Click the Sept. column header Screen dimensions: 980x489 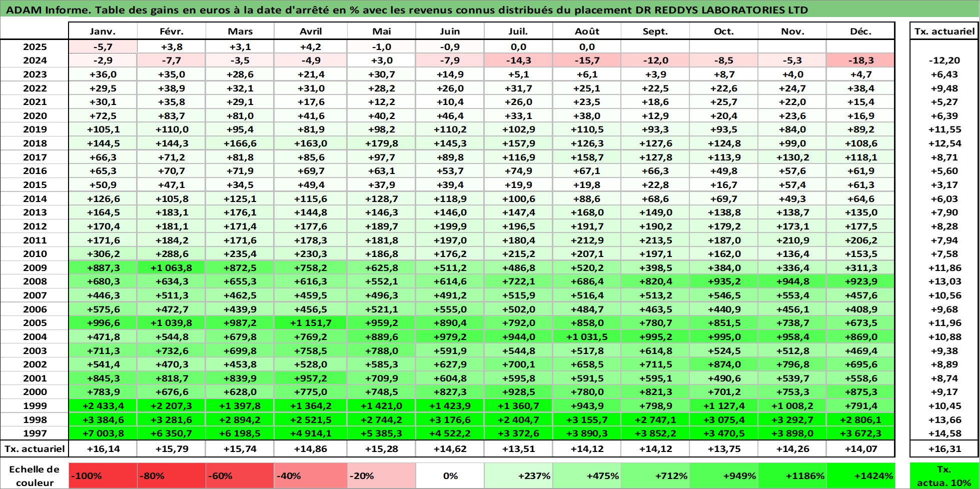(655, 31)
